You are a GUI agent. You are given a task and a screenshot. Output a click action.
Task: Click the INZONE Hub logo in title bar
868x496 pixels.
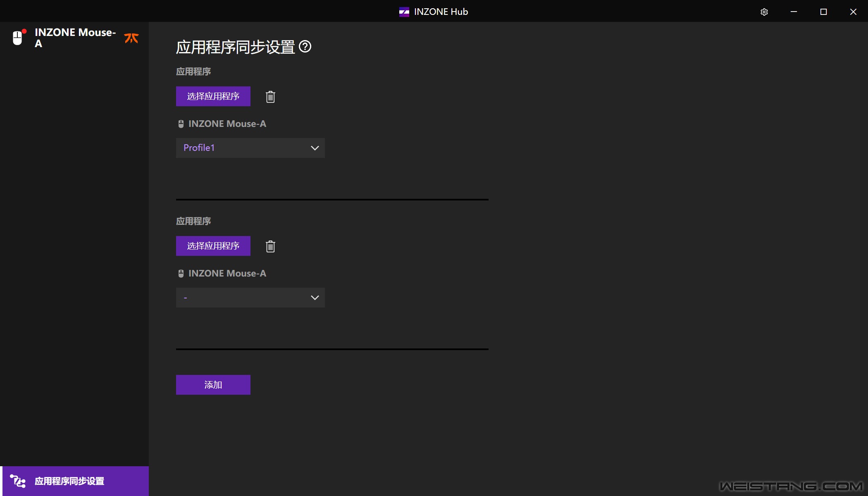coord(404,12)
